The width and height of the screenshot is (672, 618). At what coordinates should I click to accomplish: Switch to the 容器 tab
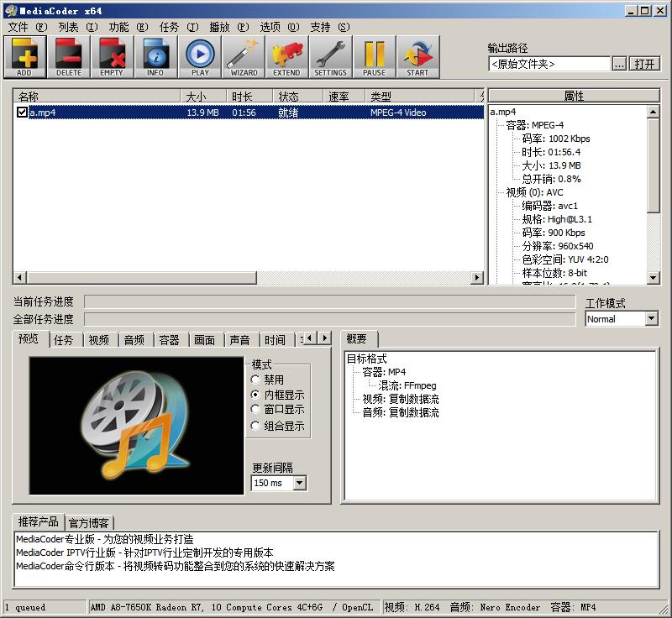click(170, 340)
